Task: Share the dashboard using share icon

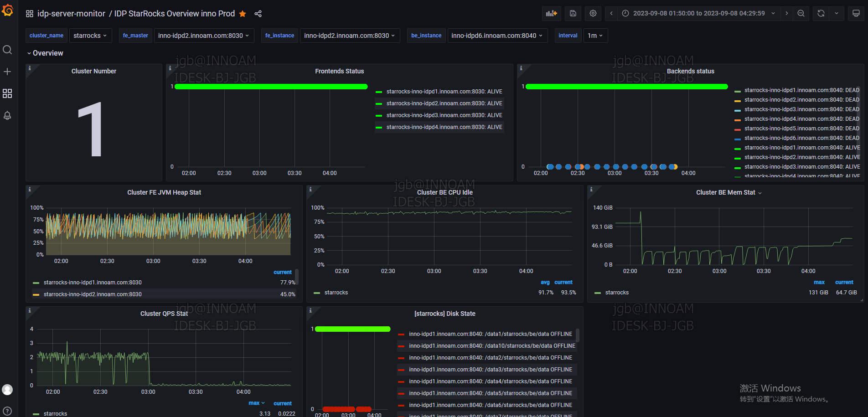Action: 258,14
